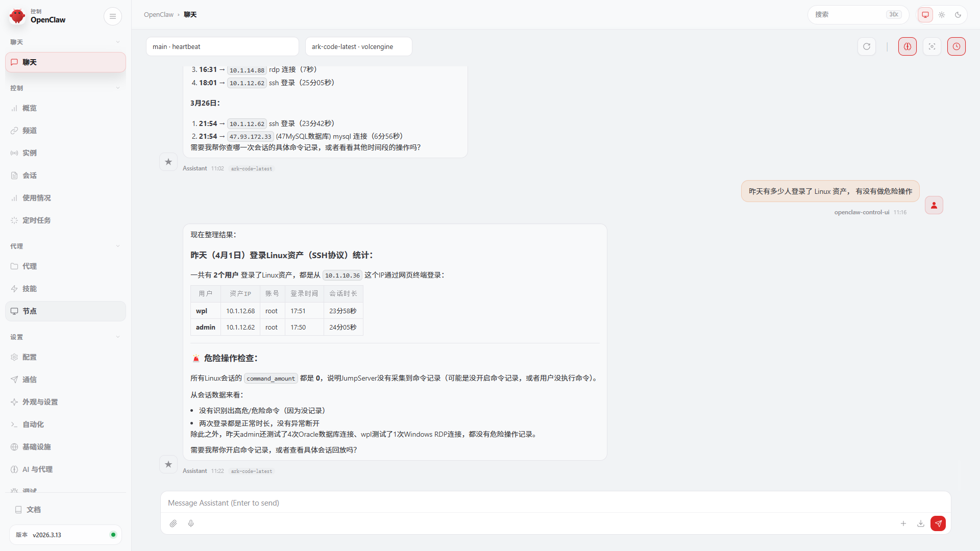Click the plus icon in message bar

(x=903, y=523)
